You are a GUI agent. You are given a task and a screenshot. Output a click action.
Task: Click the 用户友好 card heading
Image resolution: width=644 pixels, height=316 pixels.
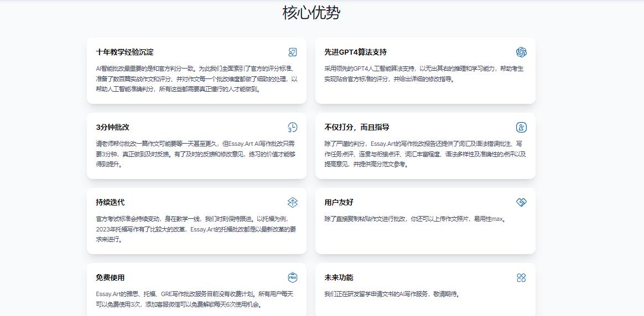[x=339, y=203]
